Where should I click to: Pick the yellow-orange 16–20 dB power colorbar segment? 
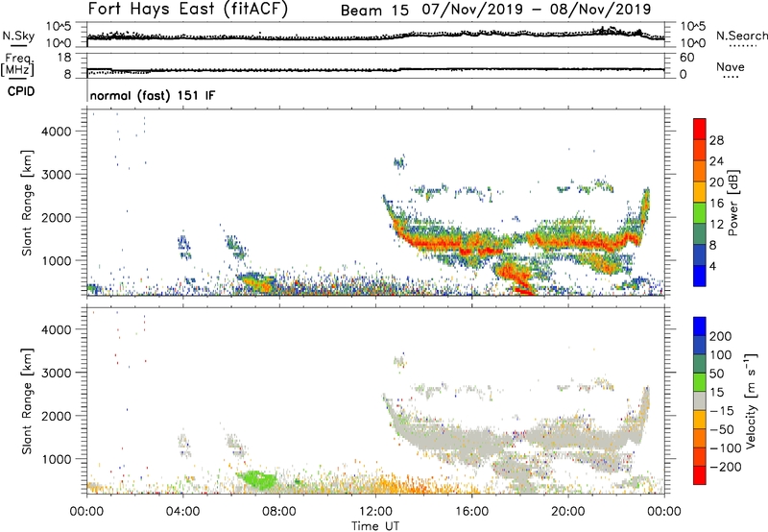700,191
